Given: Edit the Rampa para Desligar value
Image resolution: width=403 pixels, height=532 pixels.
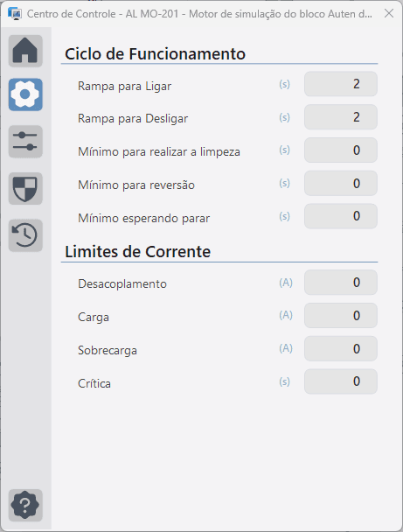Looking at the screenshot, I should [x=341, y=116].
